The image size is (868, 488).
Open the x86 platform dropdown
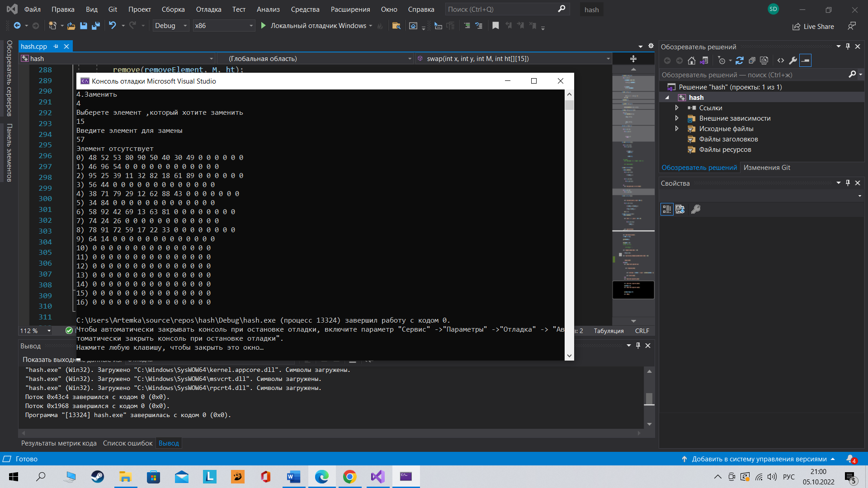click(224, 26)
